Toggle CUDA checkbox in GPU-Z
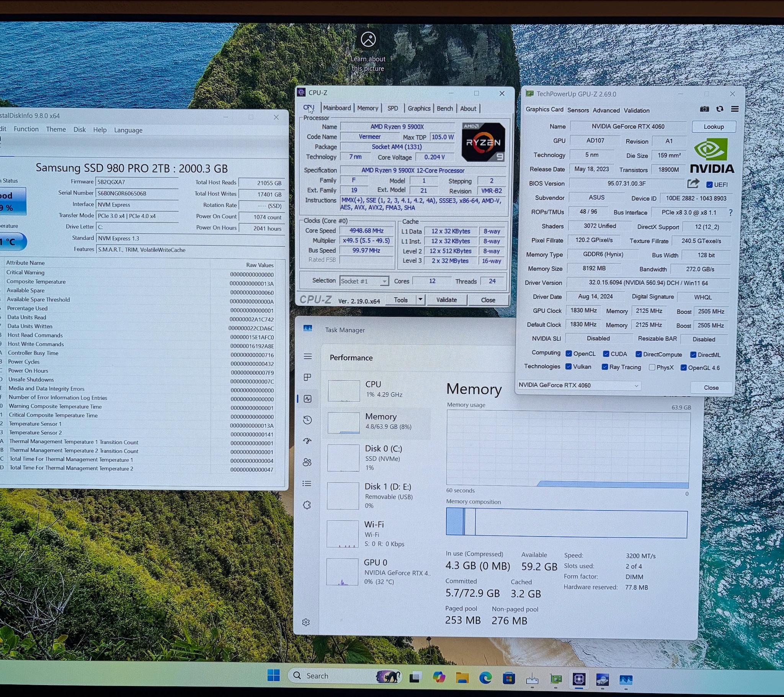The image size is (784, 697). click(x=606, y=354)
